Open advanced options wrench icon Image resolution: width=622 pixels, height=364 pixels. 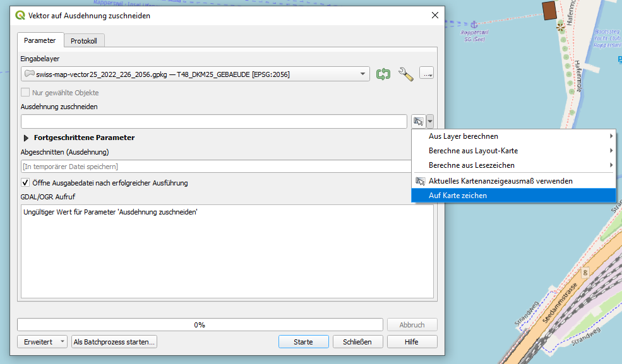coord(405,74)
